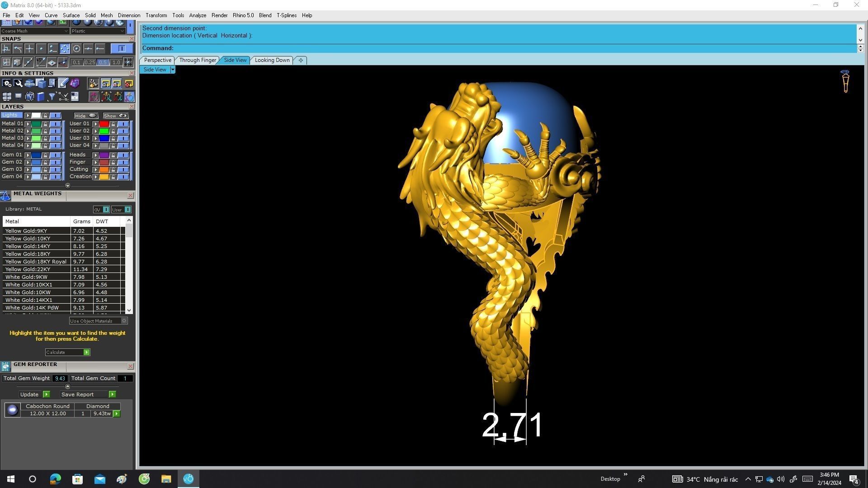Click the four-viewport layout icon
Image resolution: width=868 pixels, height=488 pixels.
(7, 97)
